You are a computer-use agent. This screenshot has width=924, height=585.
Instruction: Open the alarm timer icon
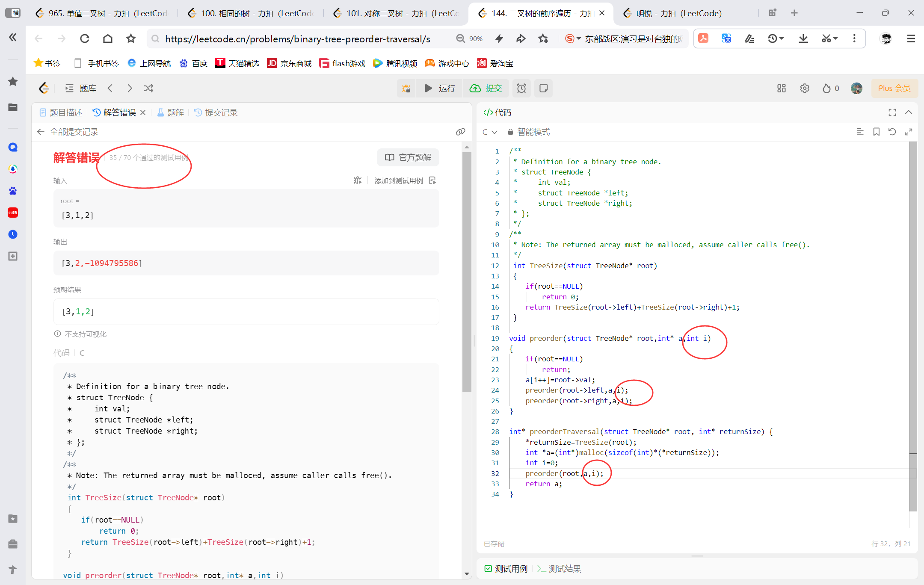pos(521,88)
